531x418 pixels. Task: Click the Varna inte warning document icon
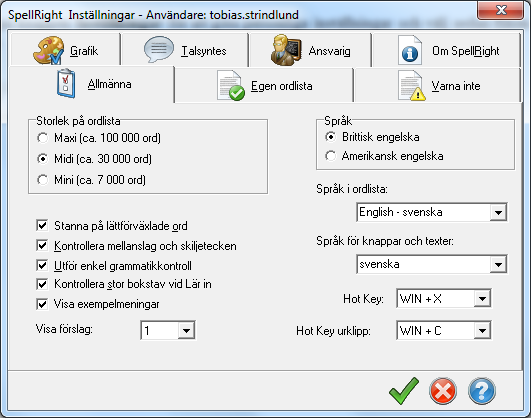411,86
